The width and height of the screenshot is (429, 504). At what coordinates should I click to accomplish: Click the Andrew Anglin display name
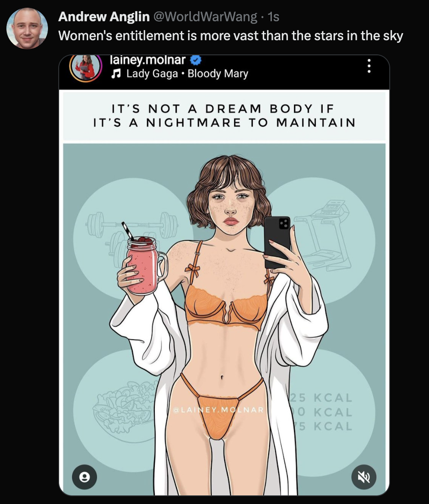click(104, 17)
